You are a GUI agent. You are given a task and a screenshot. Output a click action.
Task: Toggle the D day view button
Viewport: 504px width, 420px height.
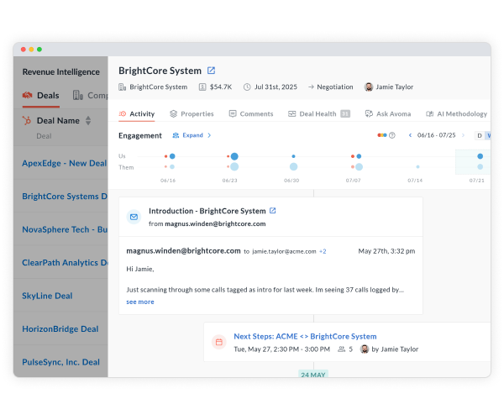pyautogui.click(x=480, y=135)
